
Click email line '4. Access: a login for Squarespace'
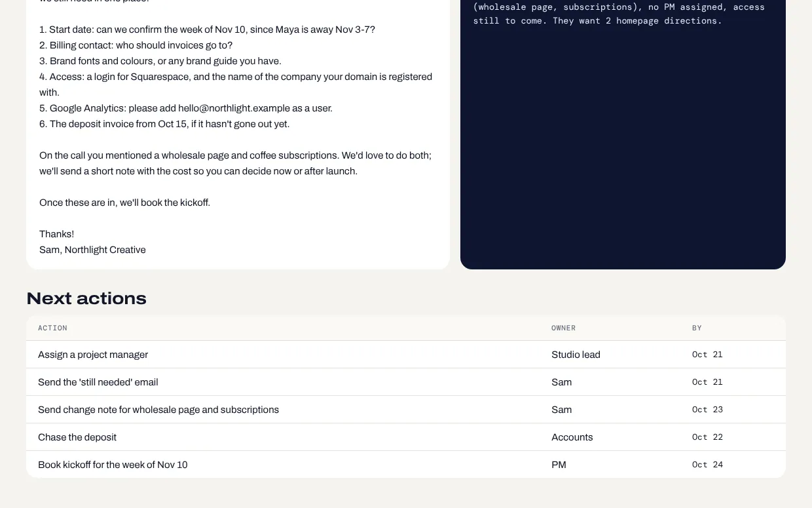(x=236, y=85)
